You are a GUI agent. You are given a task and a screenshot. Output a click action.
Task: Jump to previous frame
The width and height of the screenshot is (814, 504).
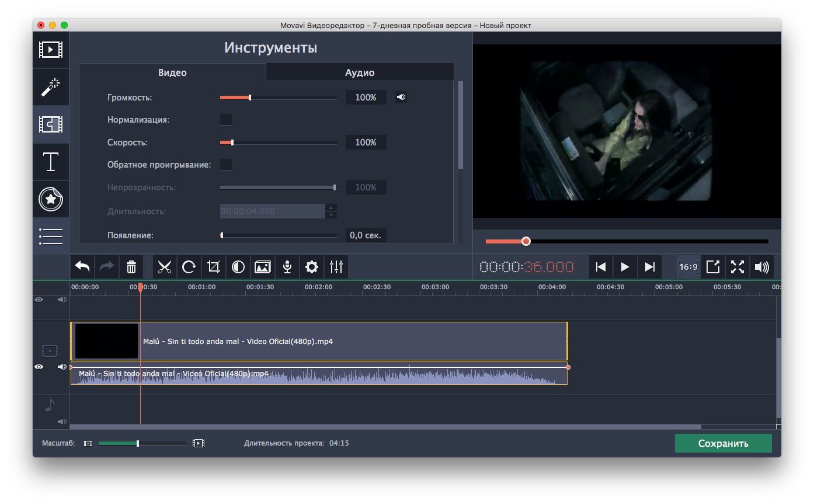point(600,267)
